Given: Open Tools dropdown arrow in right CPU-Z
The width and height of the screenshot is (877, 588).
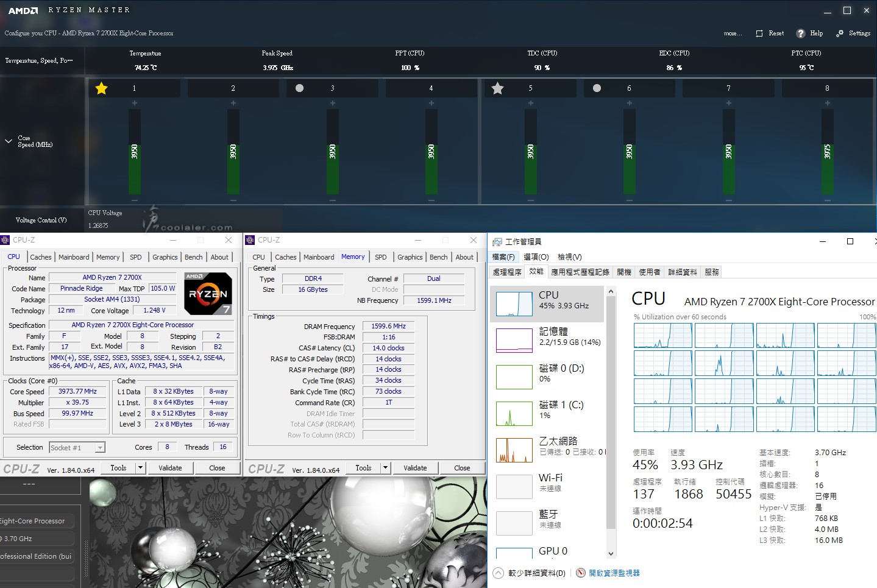Looking at the screenshot, I should coord(385,468).
